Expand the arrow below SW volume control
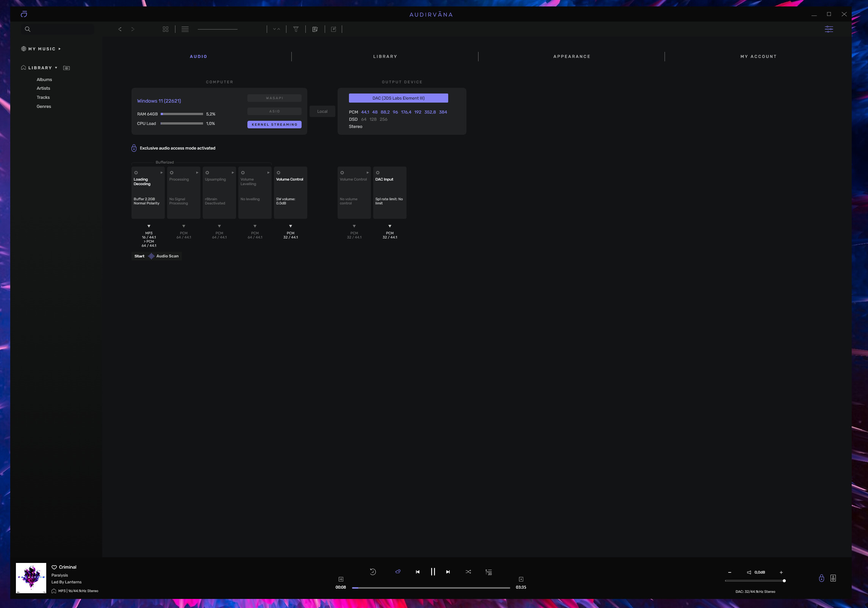 291,226
